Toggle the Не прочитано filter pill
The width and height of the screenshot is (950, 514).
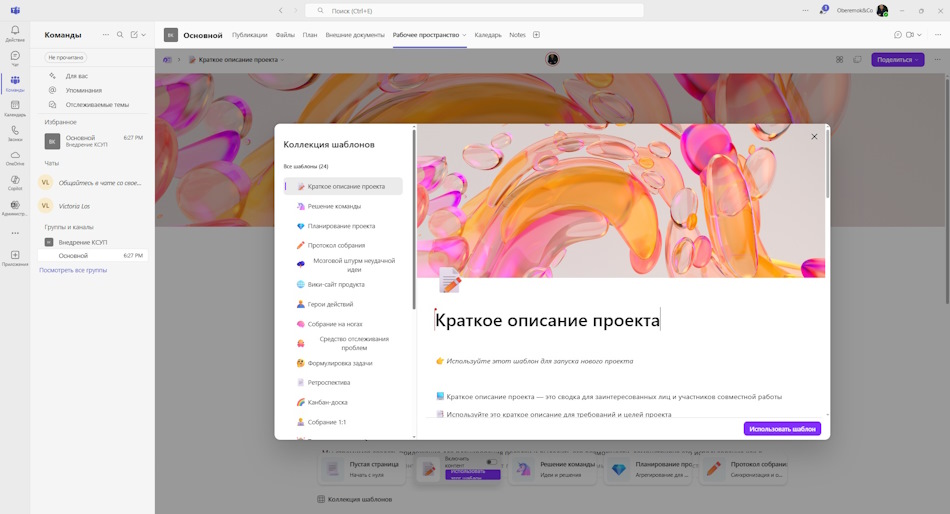point(66,58)
